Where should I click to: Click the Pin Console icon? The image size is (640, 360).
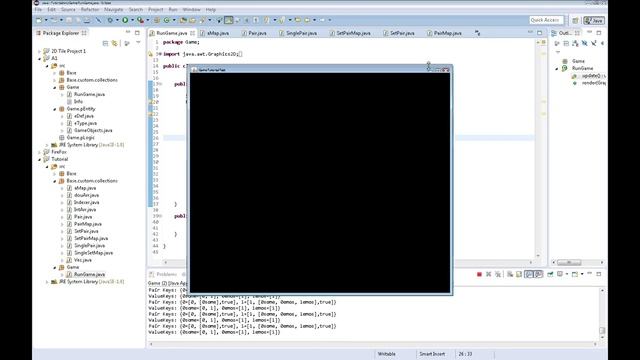coord(550,274)
